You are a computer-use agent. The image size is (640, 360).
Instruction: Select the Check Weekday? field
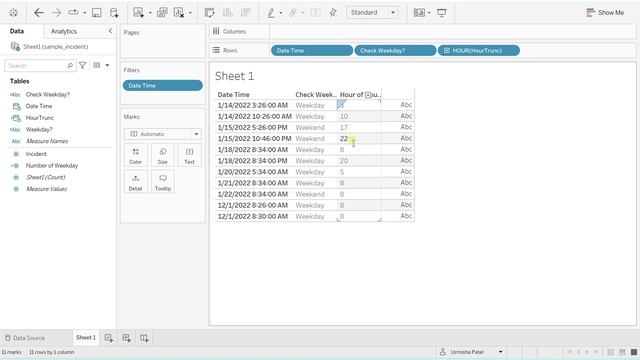coord(48,94)
